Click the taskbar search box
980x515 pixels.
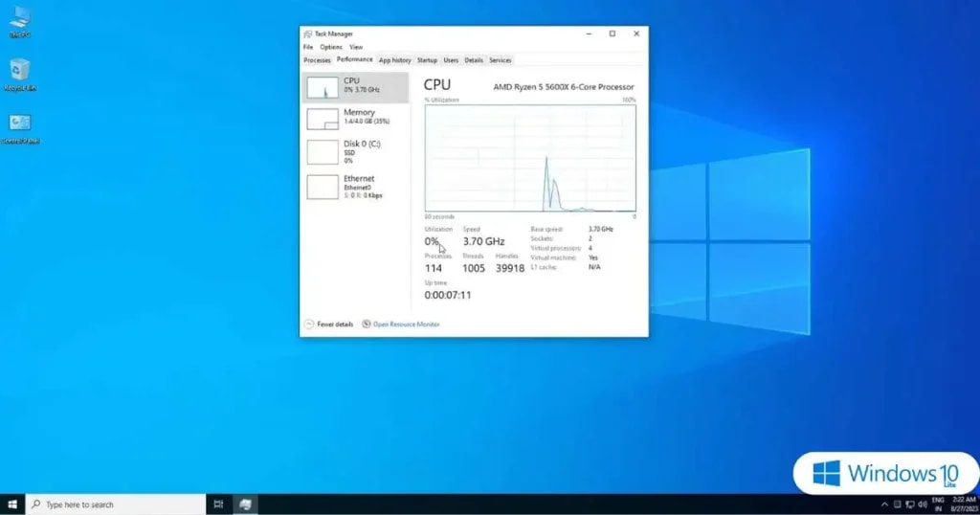point(115,504)
